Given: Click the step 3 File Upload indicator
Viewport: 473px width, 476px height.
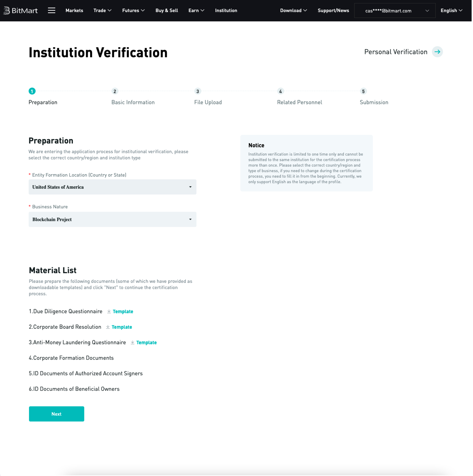Looking at the screenshot, I should pyautogui.click(x=197, y=91).
